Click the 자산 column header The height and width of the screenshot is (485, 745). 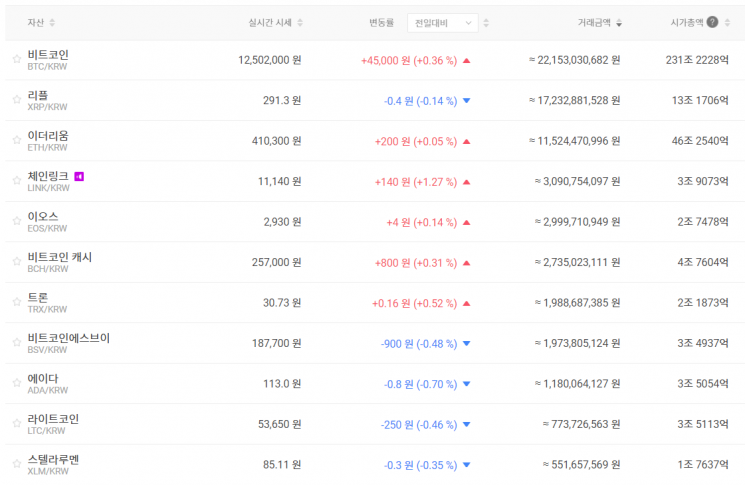[x=36, y=22]
